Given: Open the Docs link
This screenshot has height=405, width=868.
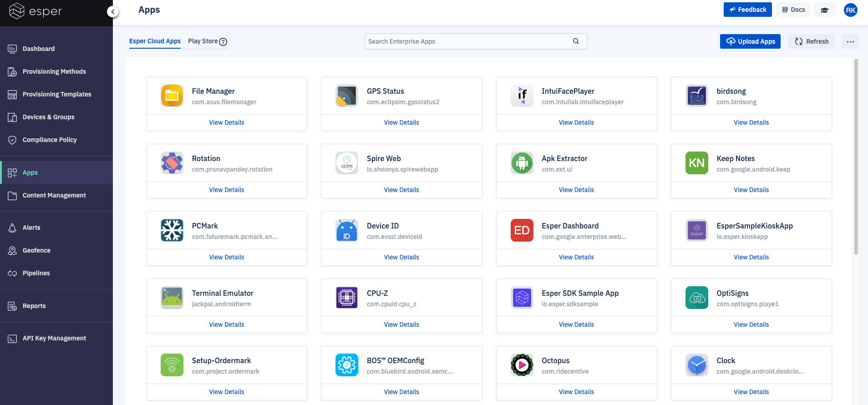Looking at the screenshot, I should (x=793, y=10).
